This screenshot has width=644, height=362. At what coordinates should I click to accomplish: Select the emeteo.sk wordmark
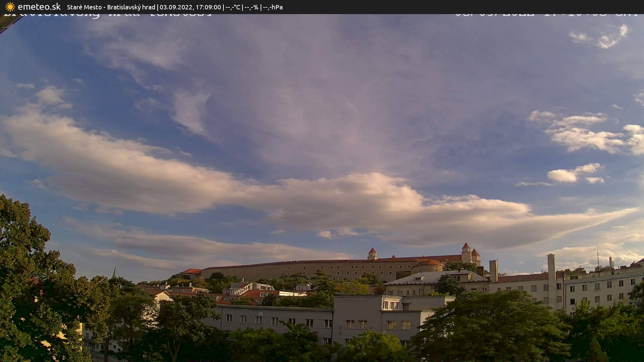coord(39,6)
